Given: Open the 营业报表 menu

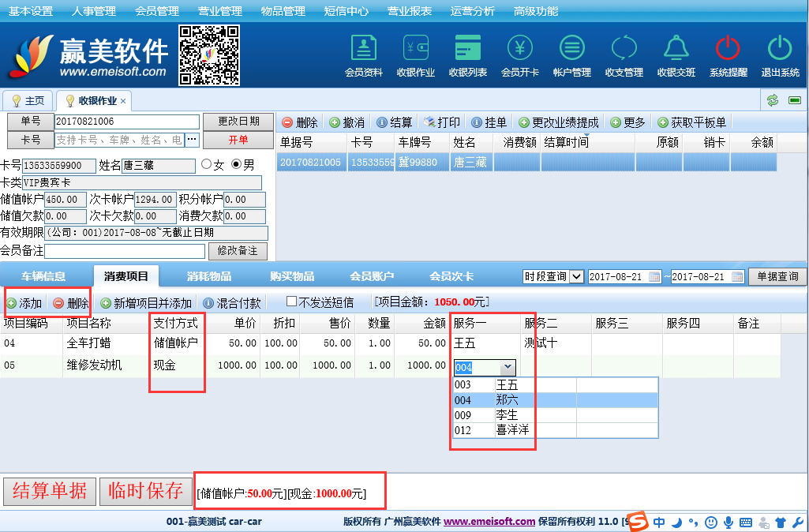Looking at the screenshot, I should 409,11.
